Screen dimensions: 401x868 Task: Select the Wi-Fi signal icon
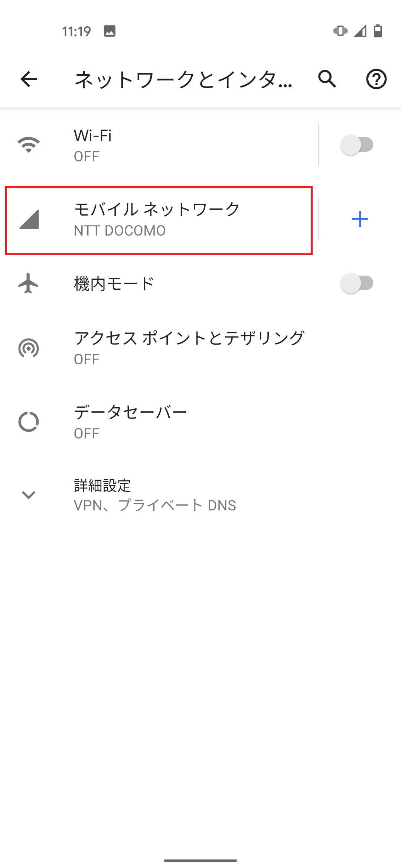click(29, 145)
